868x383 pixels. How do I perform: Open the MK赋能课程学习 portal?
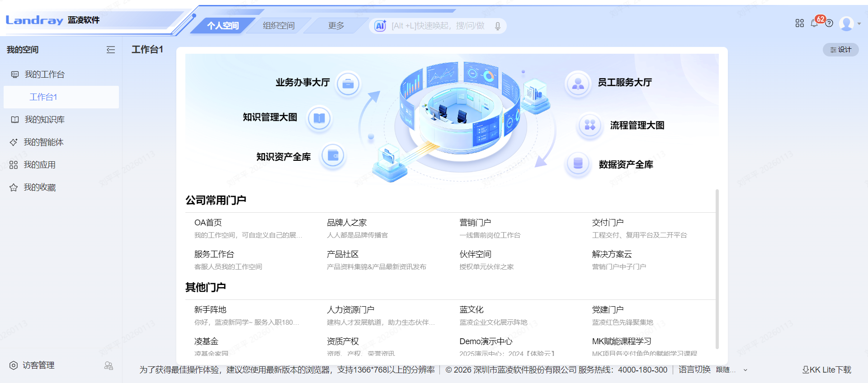(622, 341)
